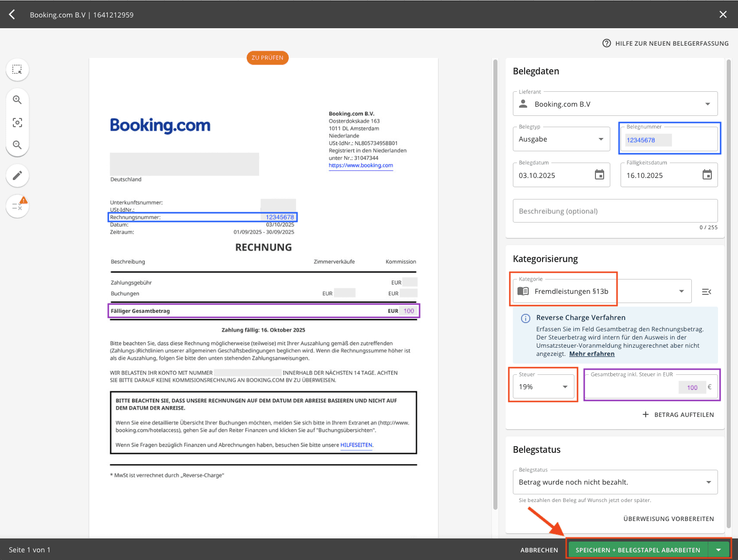The width and height of the screenshot is (738, 560).
Task: Activate the area selection tool
Action: [17, 69]
